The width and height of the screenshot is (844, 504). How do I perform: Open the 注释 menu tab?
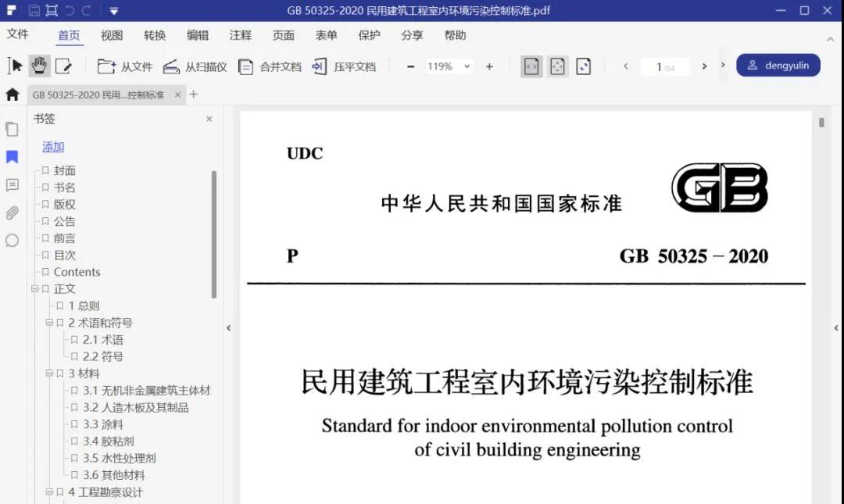[240, 35]
